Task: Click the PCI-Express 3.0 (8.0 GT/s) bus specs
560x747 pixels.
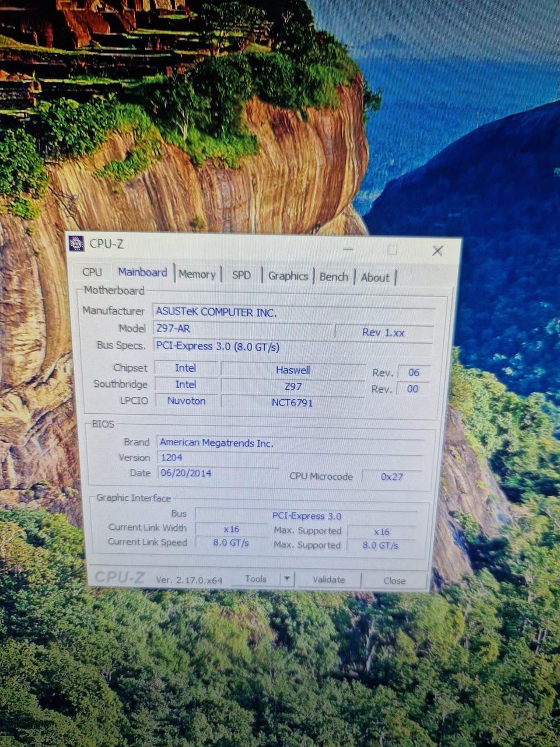Action: coord(293,346)
